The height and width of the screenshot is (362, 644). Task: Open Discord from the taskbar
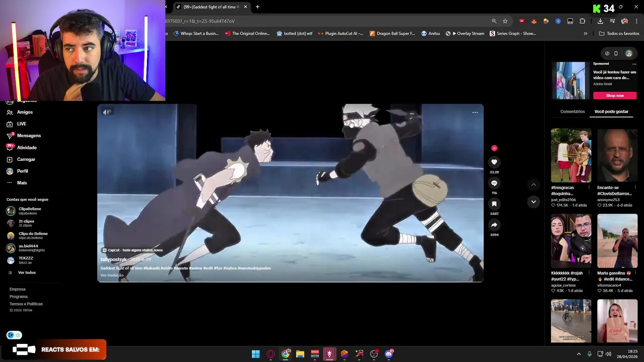click(389, 354)
